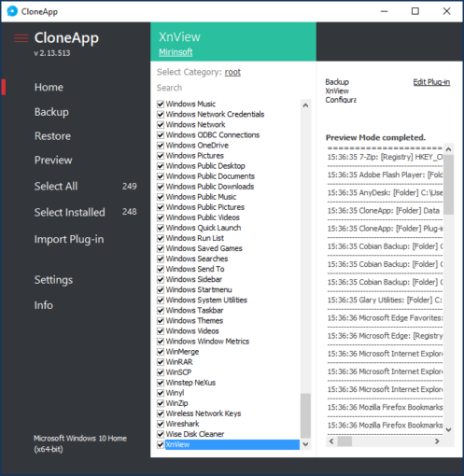Select Windows Public Downloads entry
This screenshot has width=464, height=476.
point(210,187)
